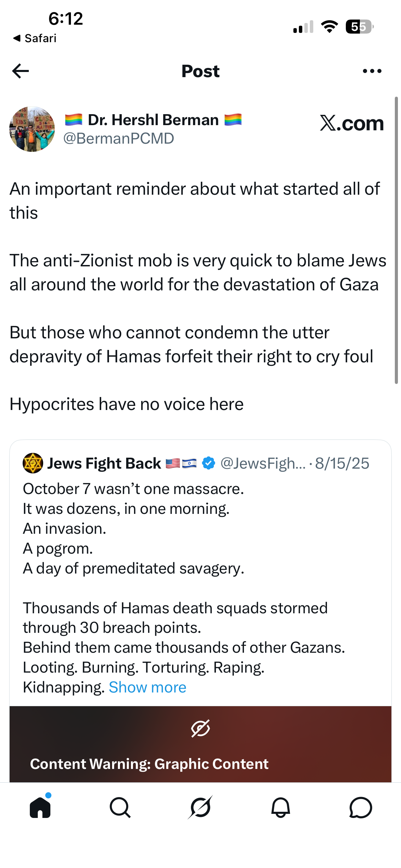Open the Home tab icon

[x=40, y=807]
